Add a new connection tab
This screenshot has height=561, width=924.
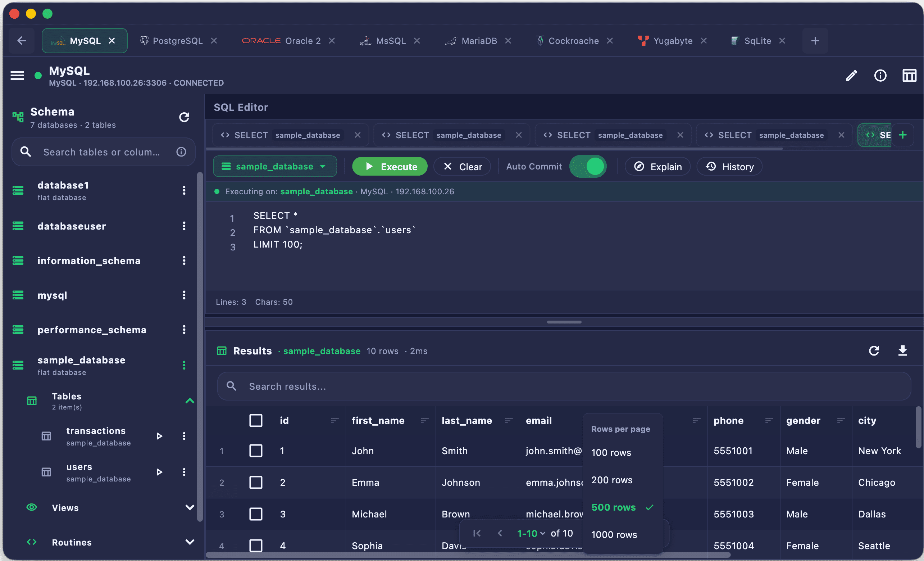point(815,41)
